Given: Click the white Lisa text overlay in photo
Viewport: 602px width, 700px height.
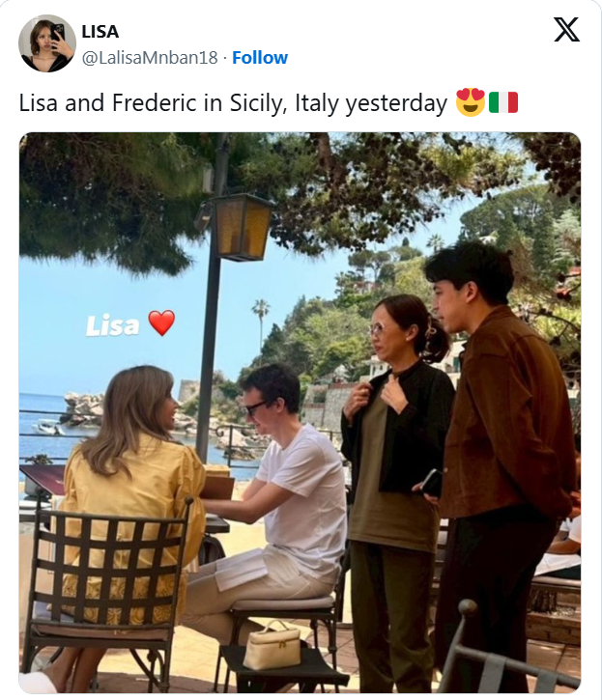Looking at the screenshot, I should (112, 326).
